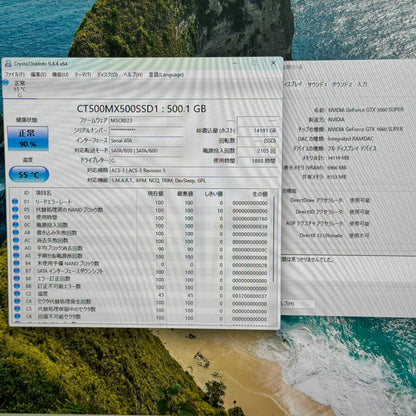Viewport: 416px width, 416px height.
Task: Select the C: drive status tab
Action: (20, 89)
